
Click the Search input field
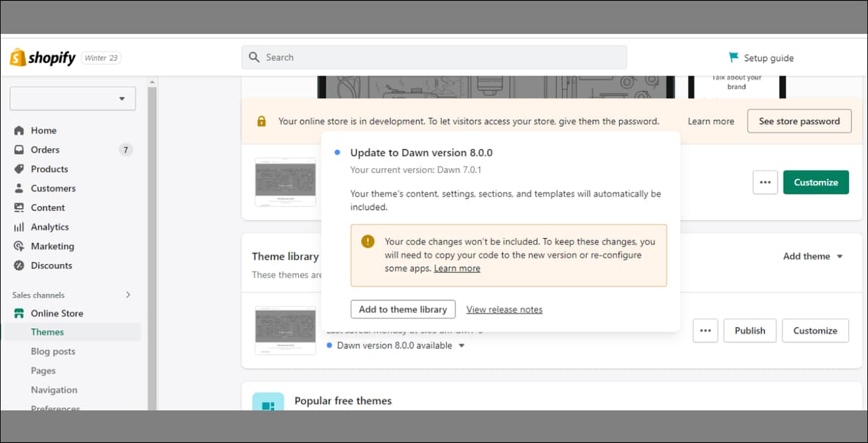click(434, 57)
